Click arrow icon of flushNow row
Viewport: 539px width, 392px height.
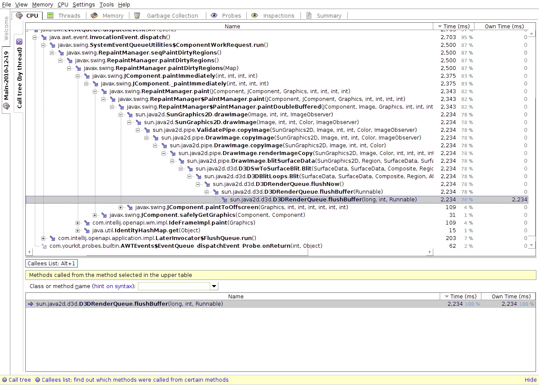tap(207, 184)
